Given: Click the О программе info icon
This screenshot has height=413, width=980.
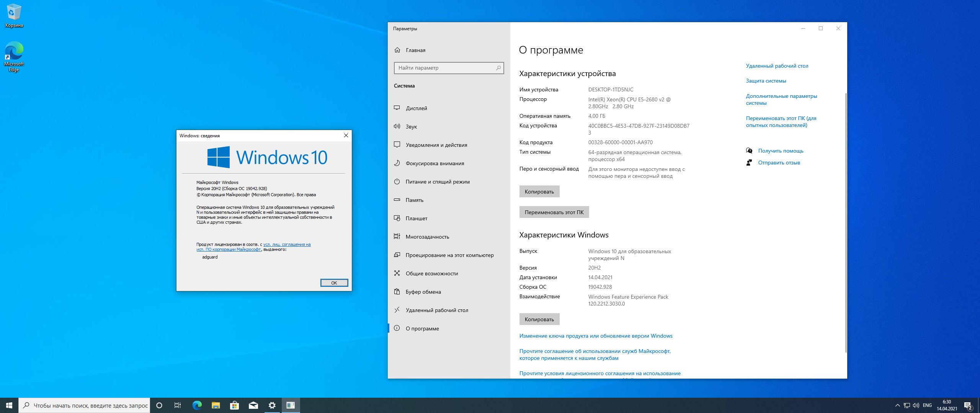Looking at the screenshot, I should pos(397,328).
